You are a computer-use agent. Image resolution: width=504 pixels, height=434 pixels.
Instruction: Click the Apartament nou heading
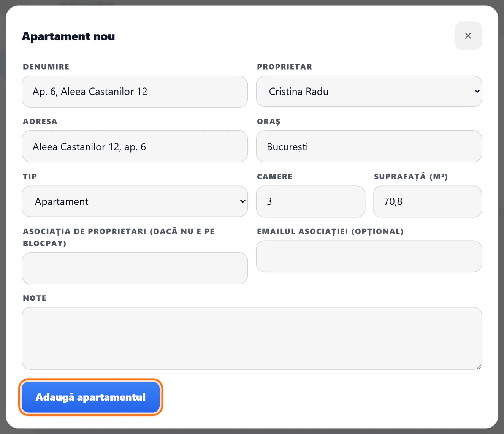(68, 36)
